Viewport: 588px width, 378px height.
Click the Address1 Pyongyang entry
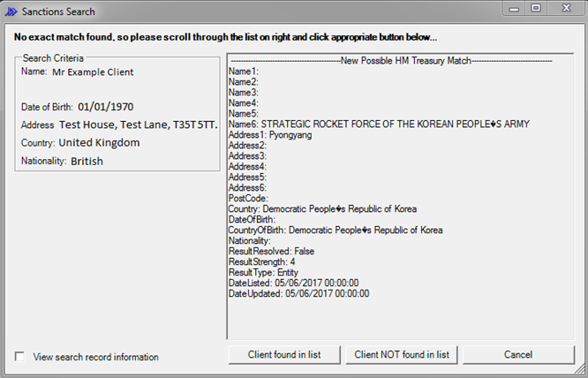[270, 135]
